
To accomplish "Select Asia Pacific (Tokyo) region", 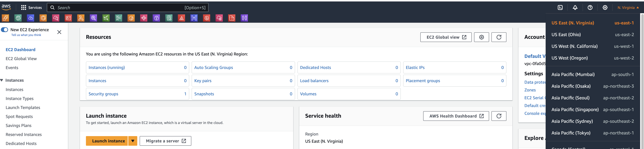I will (x=593, y=133).
